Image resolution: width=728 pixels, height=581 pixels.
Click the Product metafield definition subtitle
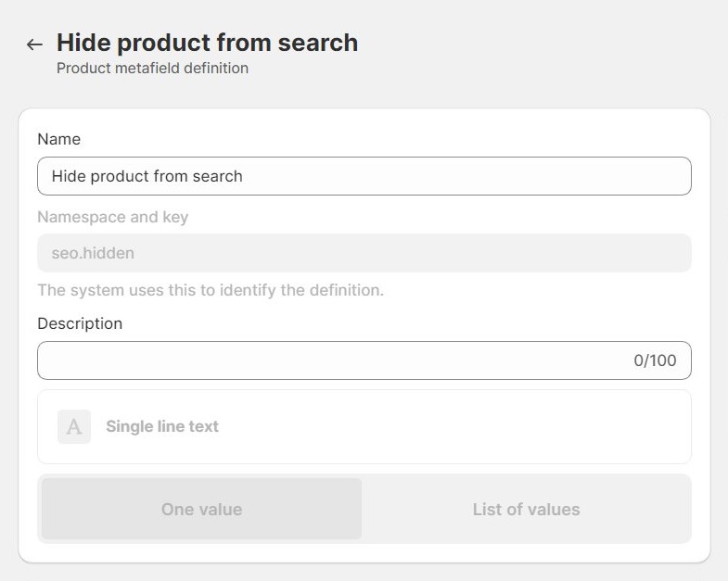tap(152, 68)
